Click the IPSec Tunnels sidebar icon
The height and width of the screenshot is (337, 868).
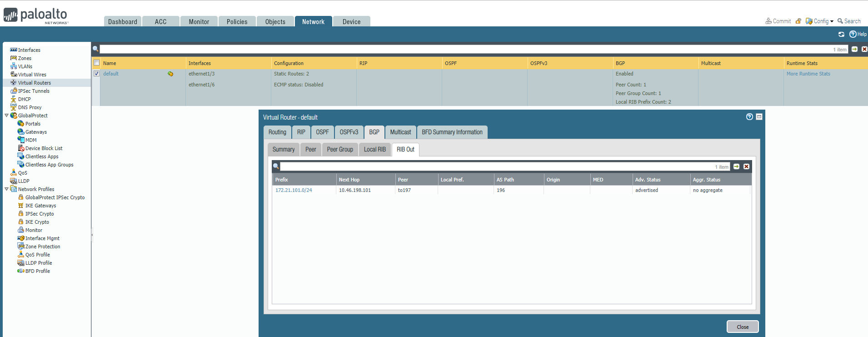click(x=14, y=91)
